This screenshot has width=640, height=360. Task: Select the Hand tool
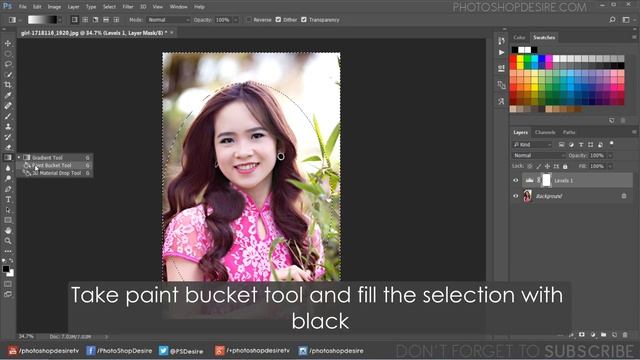click(x=8, y=231)
